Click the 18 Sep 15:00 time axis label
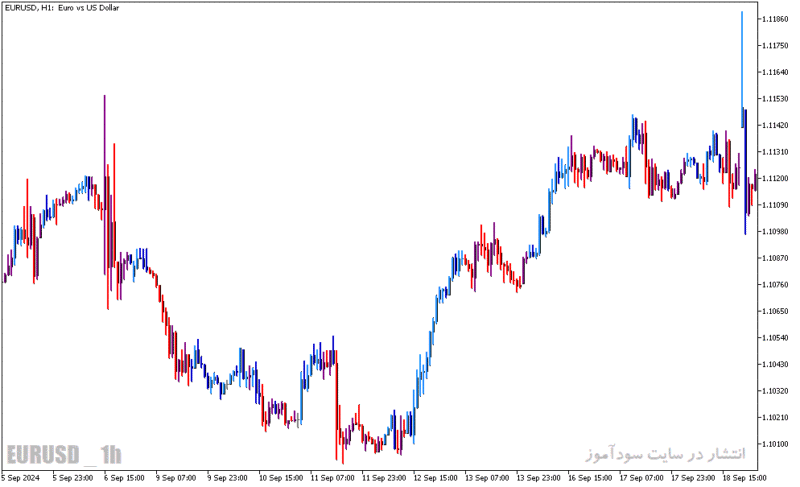The image size is (800, 487). [744, 478]
